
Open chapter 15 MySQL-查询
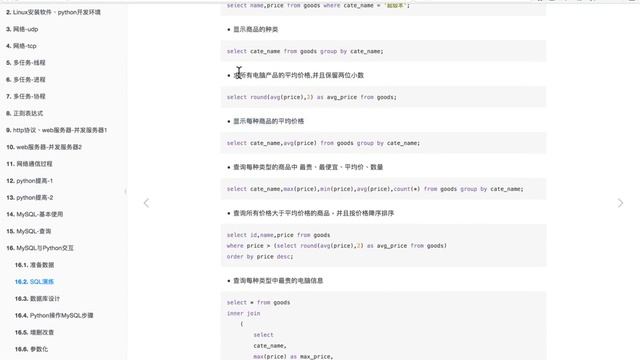(29, 231)
